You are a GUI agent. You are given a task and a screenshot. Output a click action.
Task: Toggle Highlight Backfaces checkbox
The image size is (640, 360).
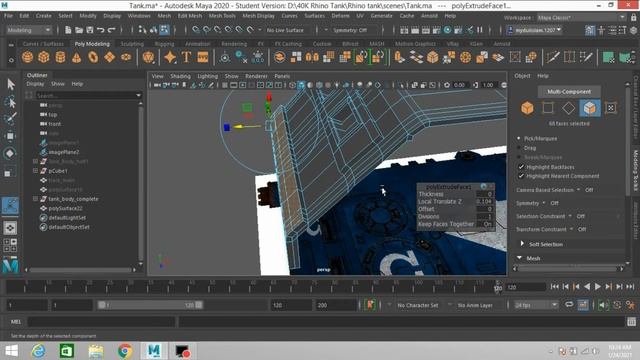coord(521,167)
